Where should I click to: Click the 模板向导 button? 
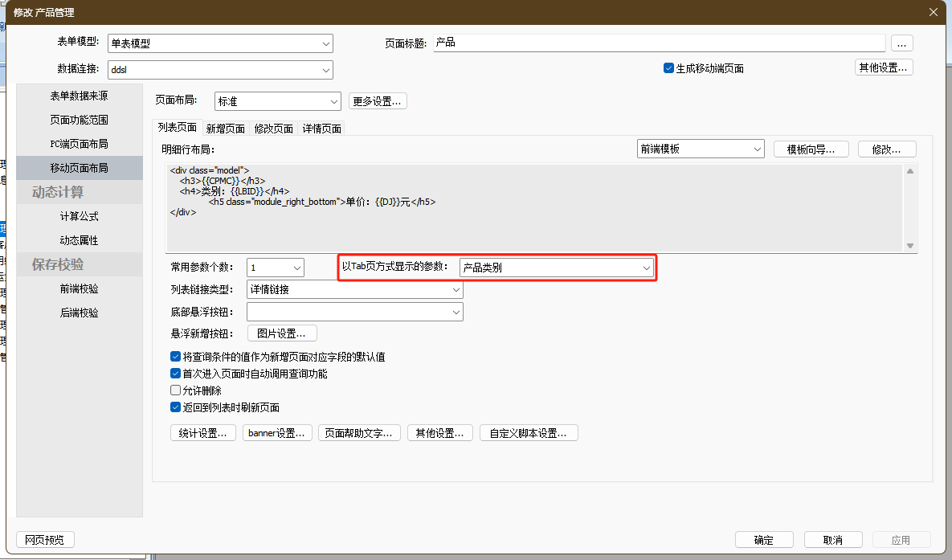pyautogui.click(x=811, y=149)
